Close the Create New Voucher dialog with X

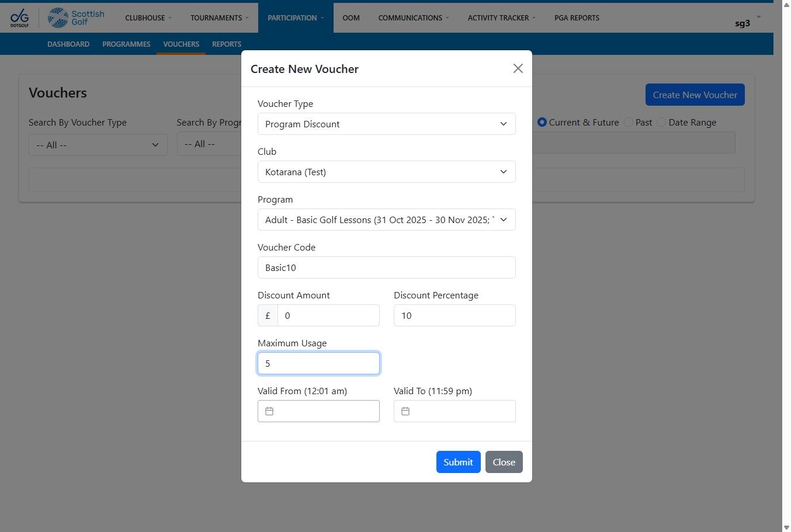(x=518, y=68)
